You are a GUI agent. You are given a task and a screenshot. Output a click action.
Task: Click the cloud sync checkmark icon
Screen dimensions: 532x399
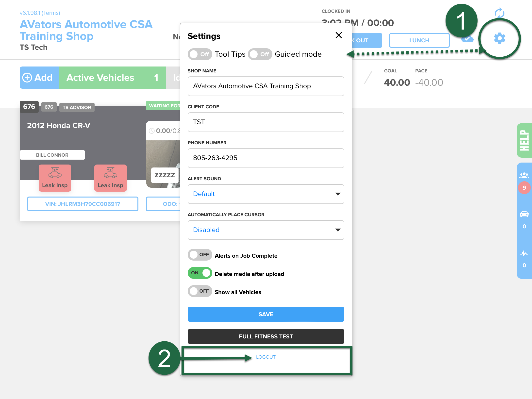pyautogui.click(x=467, y=39)
